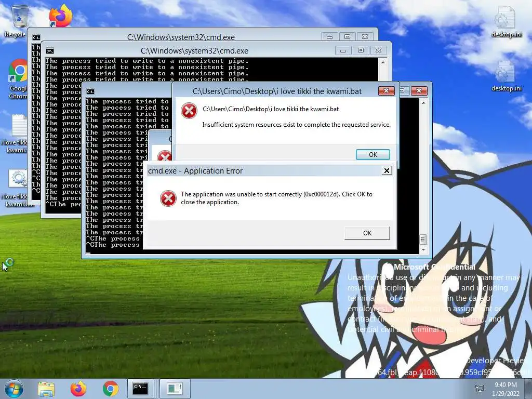Launch Chrome from the taskbar
The height and width of the screenshot is (399, 532).
click(111, 389)
